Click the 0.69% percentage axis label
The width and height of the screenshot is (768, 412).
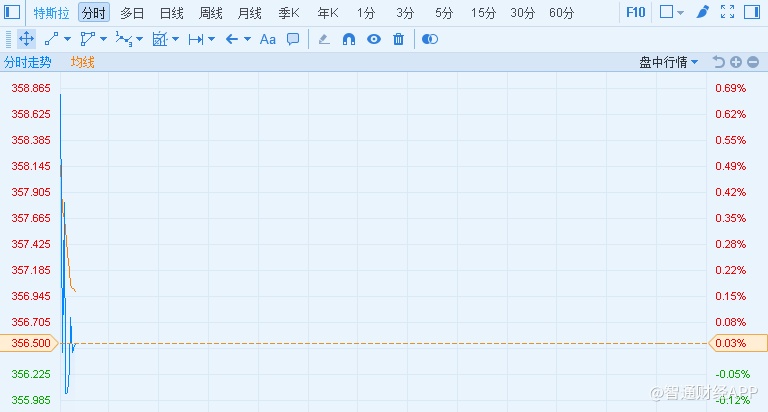(730, 88)
